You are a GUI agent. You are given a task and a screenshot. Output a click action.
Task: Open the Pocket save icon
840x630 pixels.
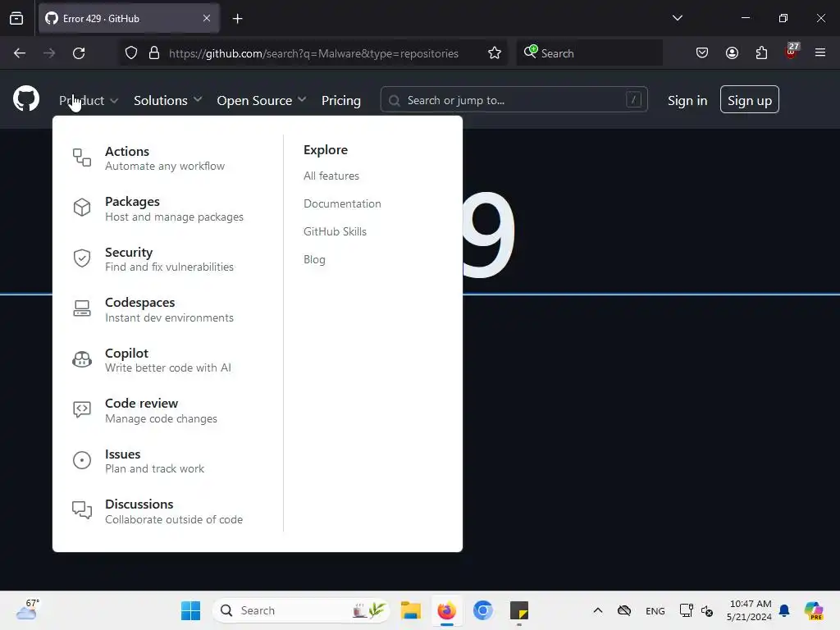point(702,53)
